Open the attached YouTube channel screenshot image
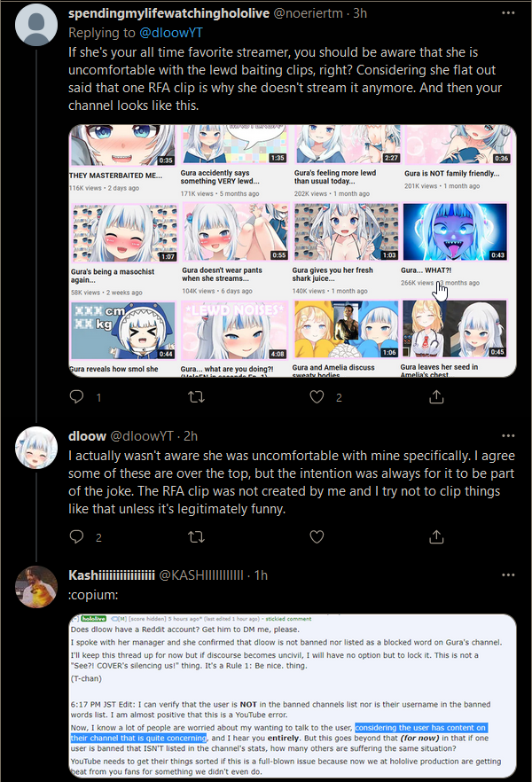Viewport: 532px width, 782px height. pos(293,251)
